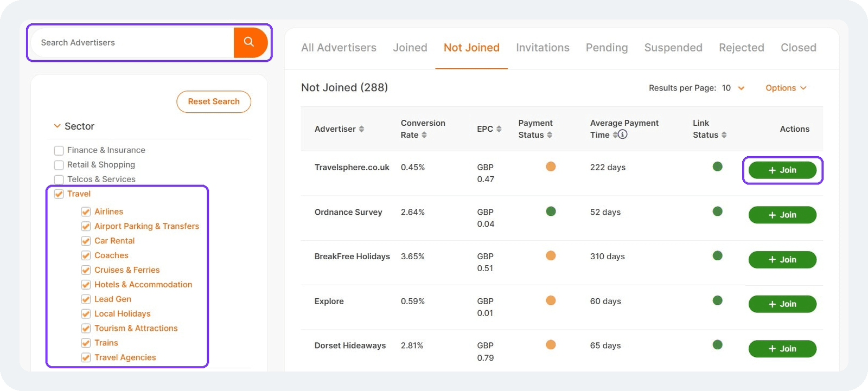
Task: Select the Pending tab
Action: [x=607, y=48]
